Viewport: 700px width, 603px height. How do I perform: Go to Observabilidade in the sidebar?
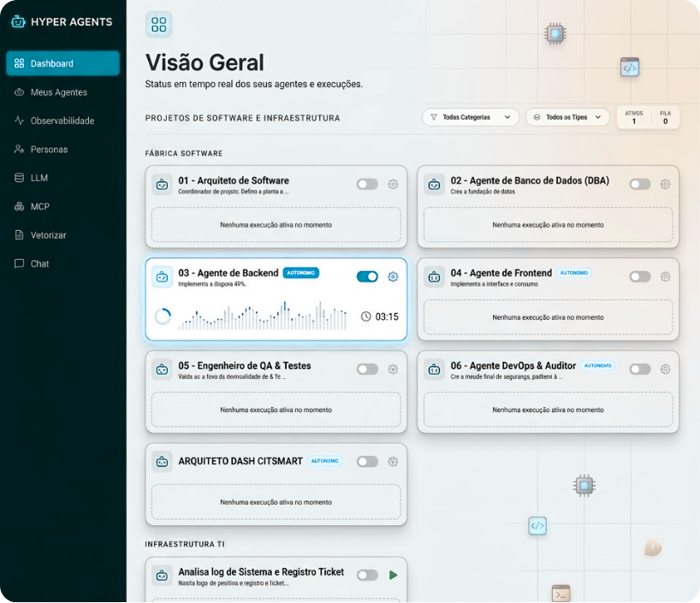click(62, 121)
